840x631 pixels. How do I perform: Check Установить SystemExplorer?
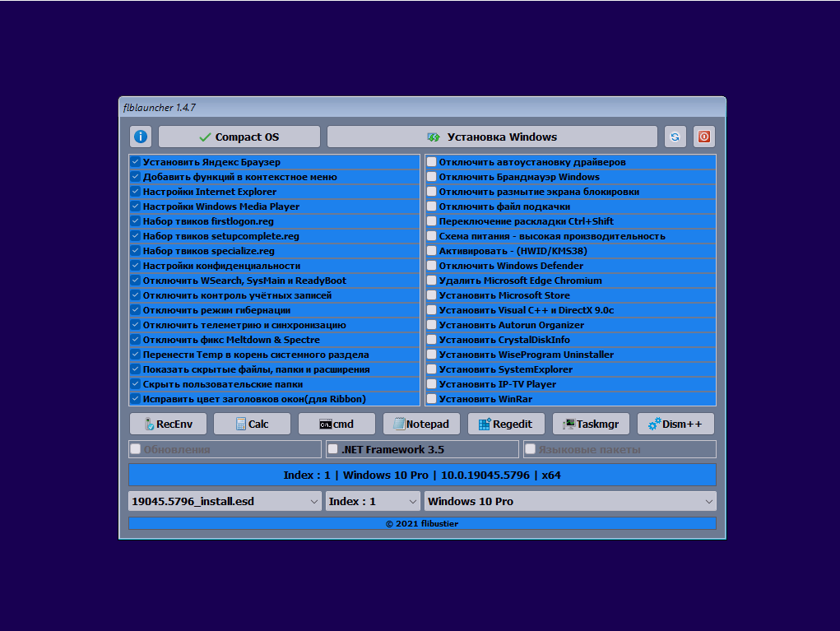click(x=432, y=369)
